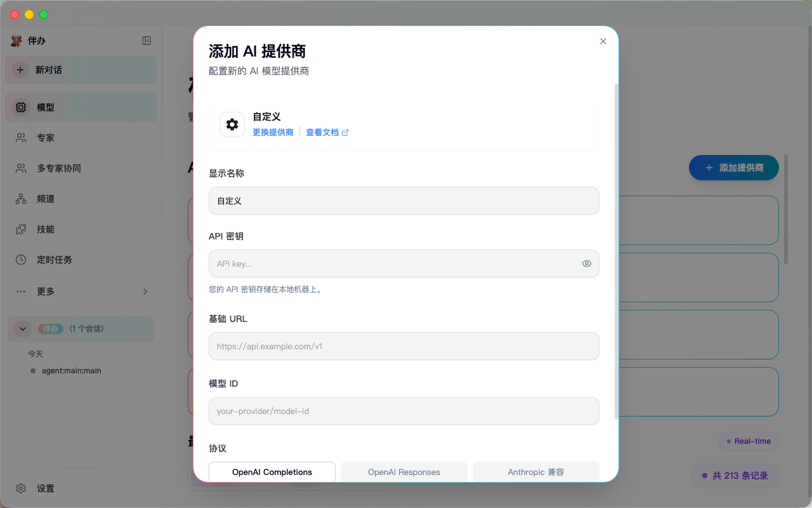Open the 专家 section in sidebar
The image size is (812, 508).
pyautogui.click(x=44, y=137)
